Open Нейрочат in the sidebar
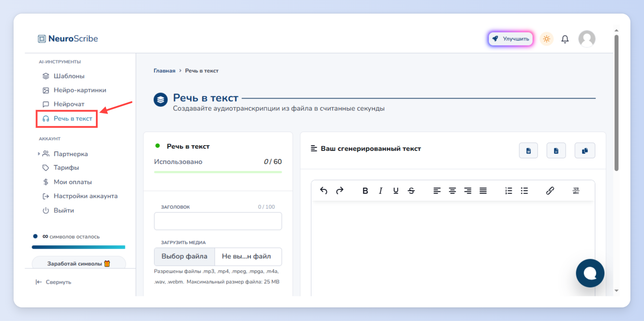 tap(64, 104)
